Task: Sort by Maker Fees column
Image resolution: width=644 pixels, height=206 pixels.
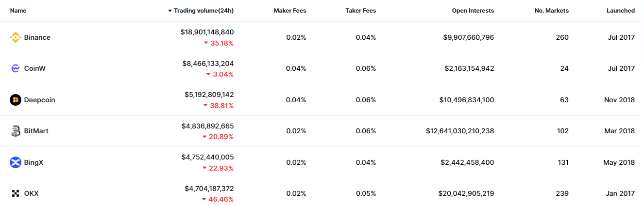Action: point(290,11)
